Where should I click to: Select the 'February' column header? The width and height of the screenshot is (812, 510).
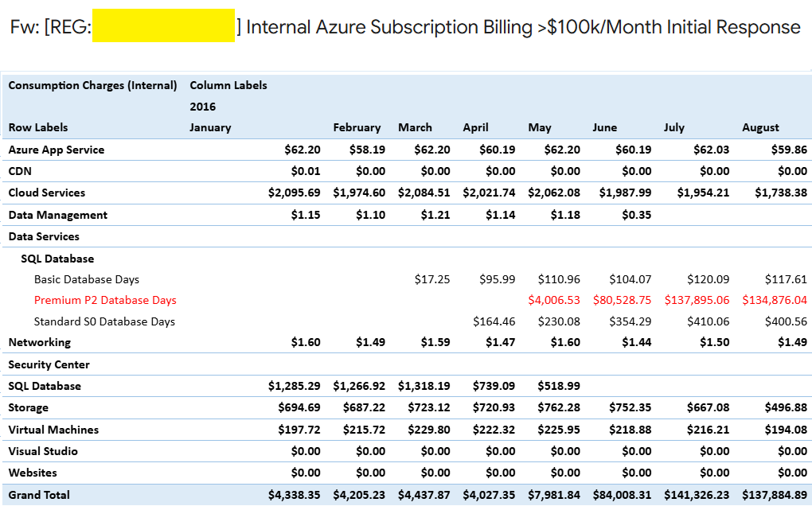(357, 127)
